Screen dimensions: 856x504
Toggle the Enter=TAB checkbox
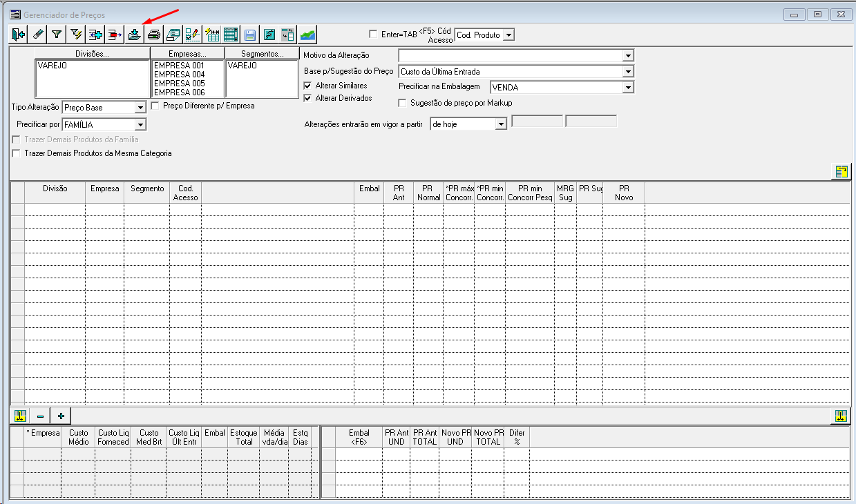coord(374,34)
